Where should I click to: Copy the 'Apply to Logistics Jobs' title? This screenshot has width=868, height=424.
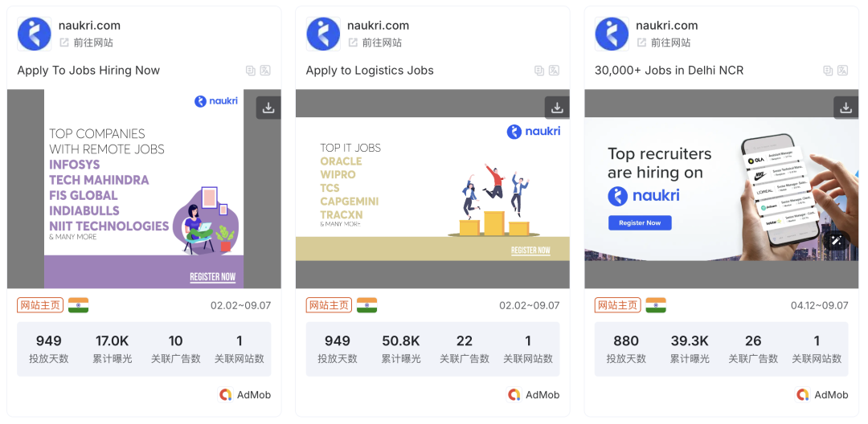coord(539,71)
